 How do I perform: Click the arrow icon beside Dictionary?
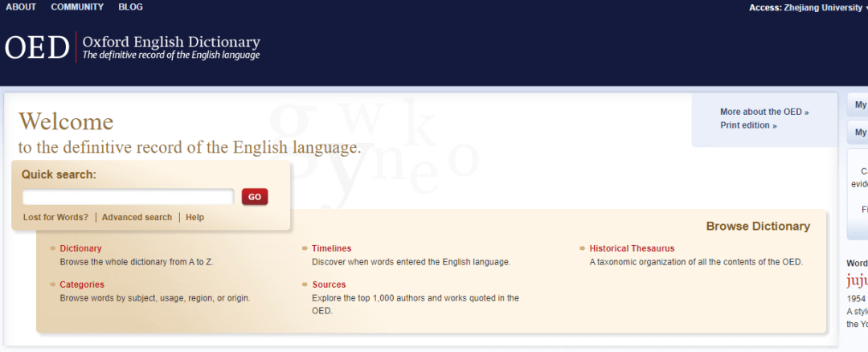53,248
